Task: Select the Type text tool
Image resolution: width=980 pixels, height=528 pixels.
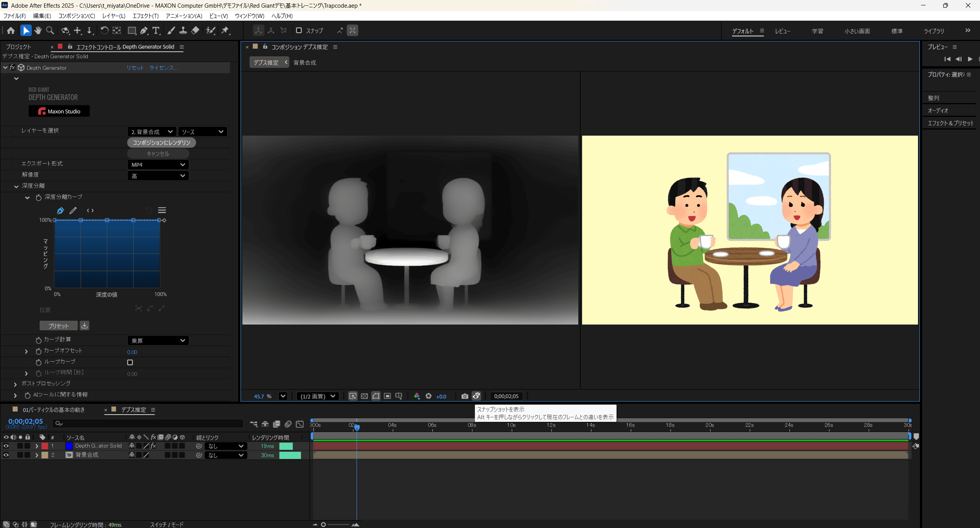Action: coord(156,31)
